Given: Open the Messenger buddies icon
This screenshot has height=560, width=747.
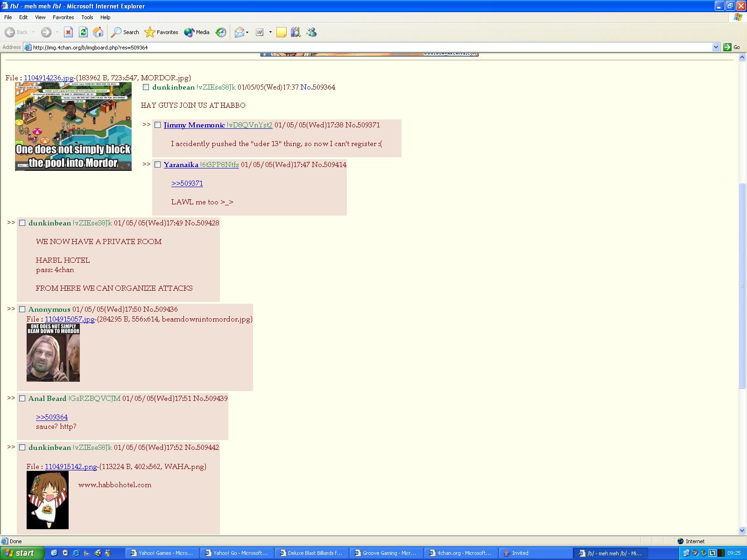Looking at the screenshot, I should 311,32.
